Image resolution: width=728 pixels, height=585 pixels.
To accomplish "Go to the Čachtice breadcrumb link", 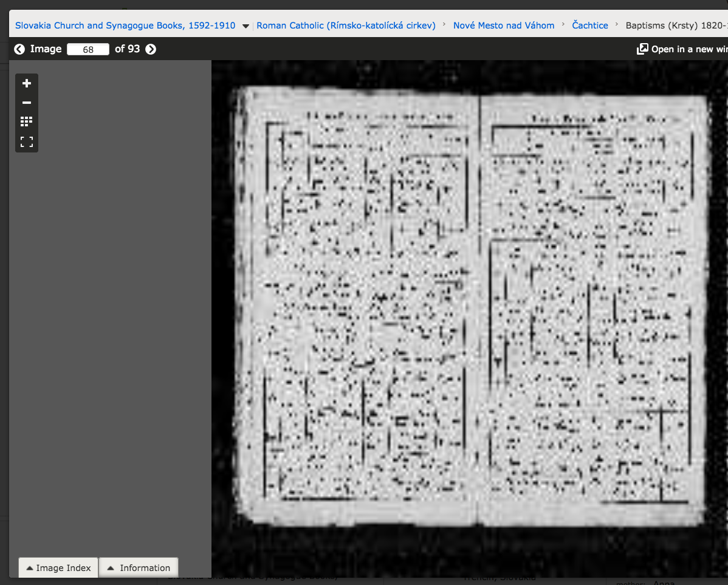I will 590,26.
